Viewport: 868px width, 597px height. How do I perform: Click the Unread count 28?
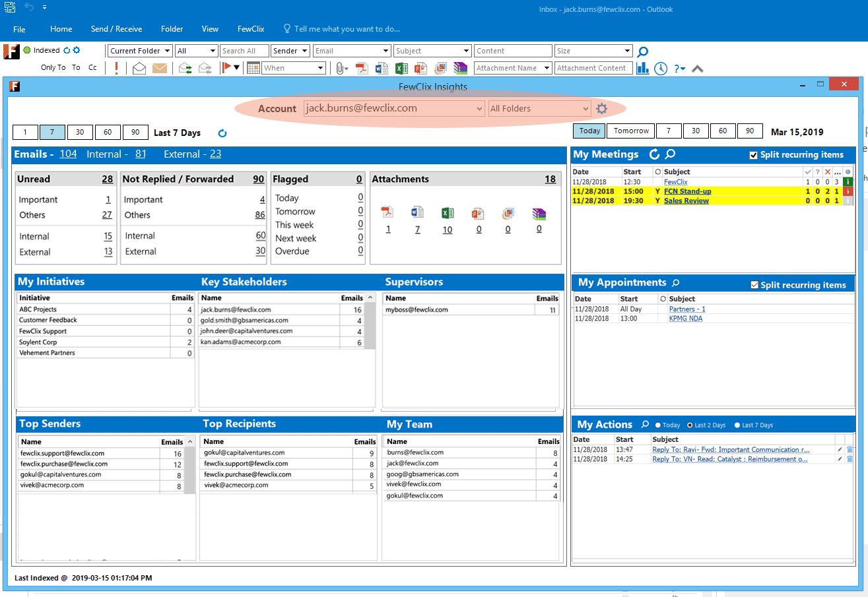(107, 179)
